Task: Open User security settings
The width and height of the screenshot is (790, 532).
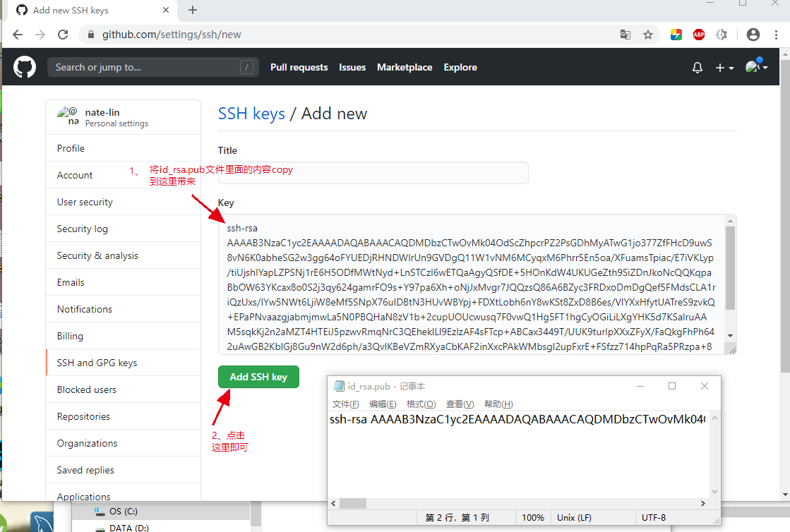Action: tap(123, 202)
